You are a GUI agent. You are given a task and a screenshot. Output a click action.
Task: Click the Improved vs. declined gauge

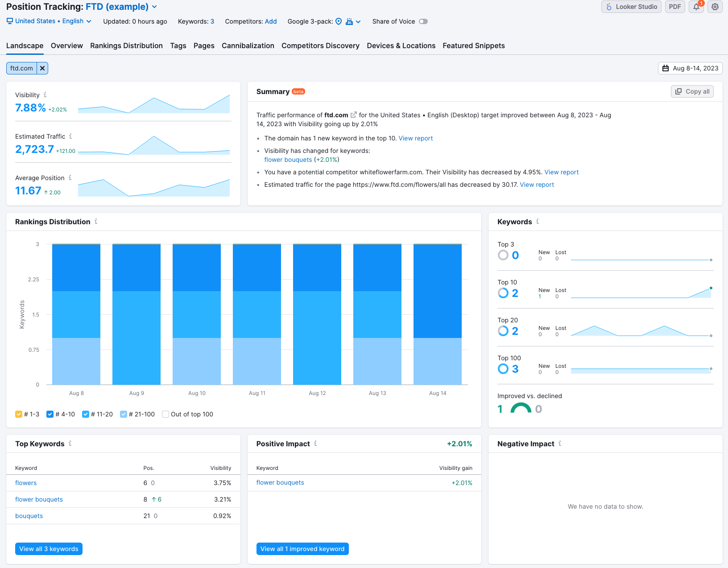521,407
